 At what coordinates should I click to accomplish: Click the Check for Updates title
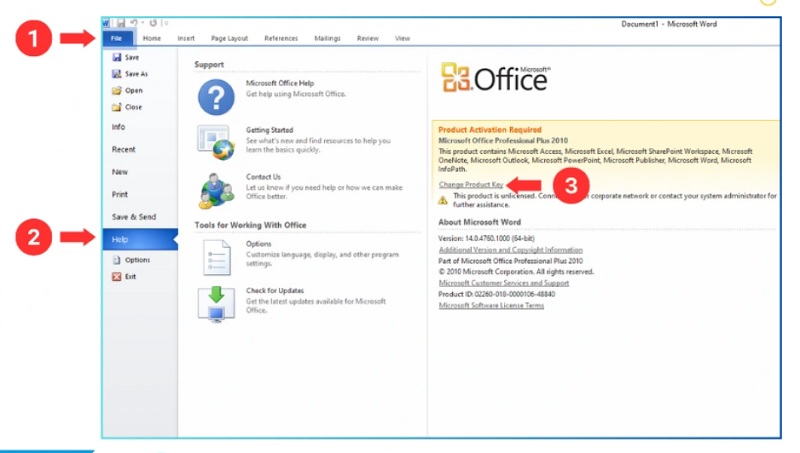(x=275, y=291)
